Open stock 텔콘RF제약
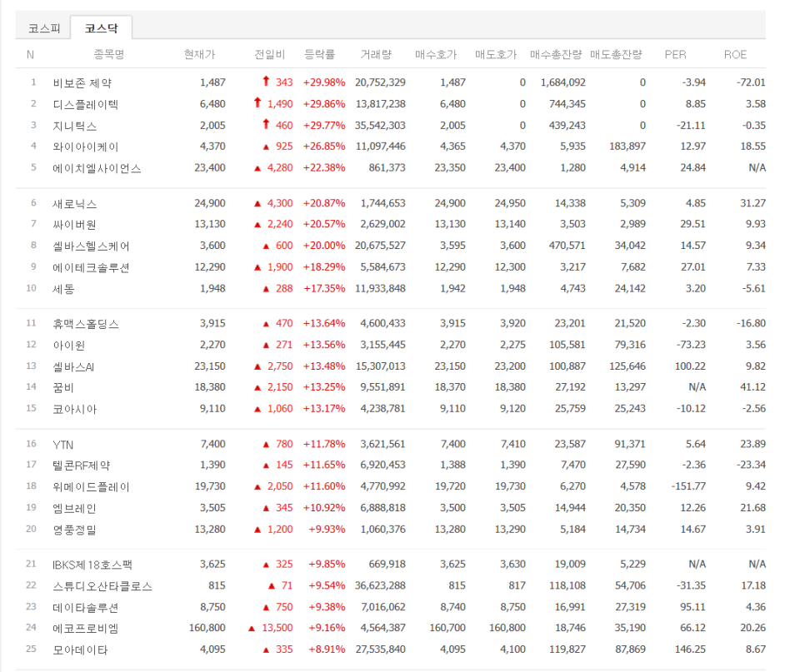 [x=81, y=465]
